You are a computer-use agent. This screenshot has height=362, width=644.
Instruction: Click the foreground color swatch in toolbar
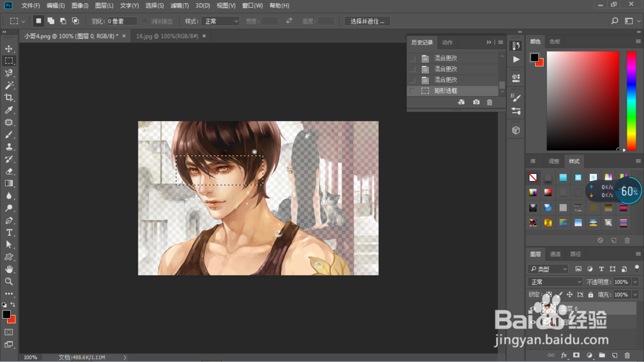point(6,314)
